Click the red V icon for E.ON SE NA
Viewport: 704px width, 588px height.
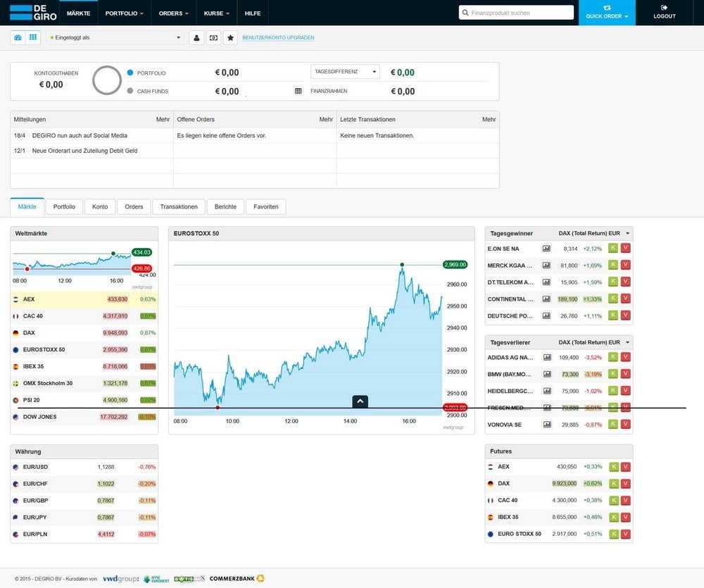tap(625, 248)
